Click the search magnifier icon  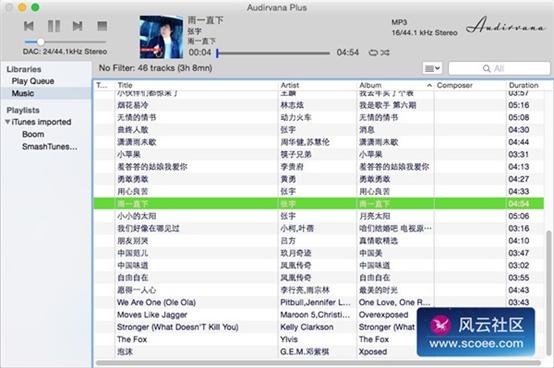(x=487, y=69)
